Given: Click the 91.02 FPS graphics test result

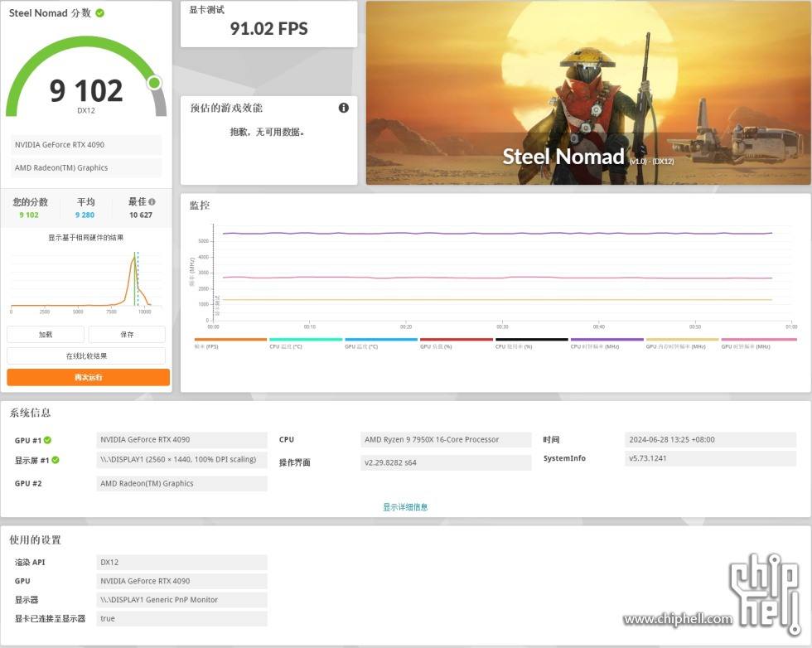Looking at the screenshot, I should (x=268, y=28).
